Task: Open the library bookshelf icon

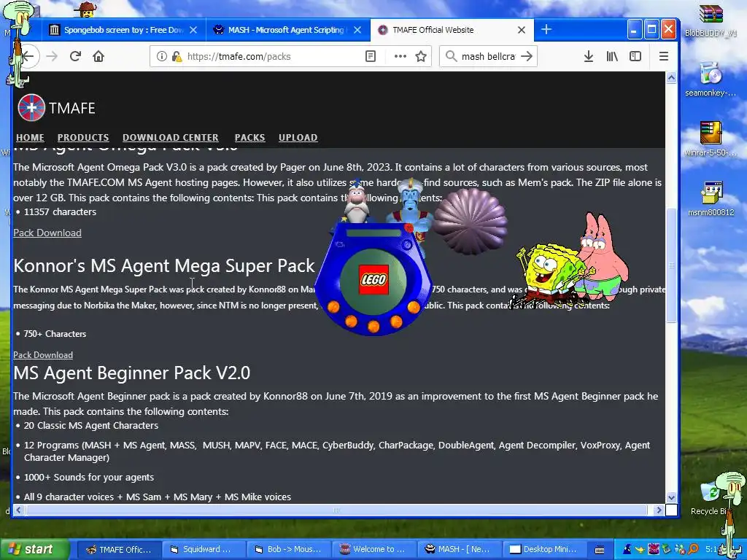Action: [x=612, y=56]
